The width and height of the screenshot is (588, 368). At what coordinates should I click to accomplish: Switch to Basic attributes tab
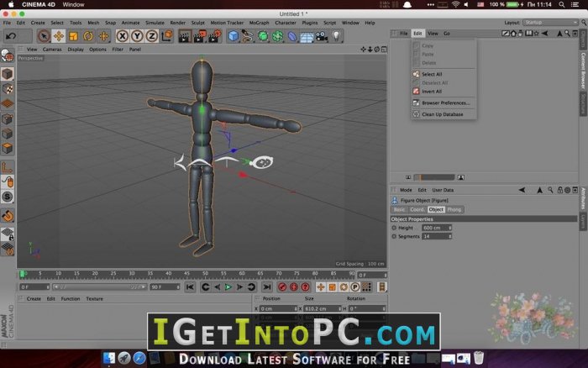coord(399,210)
